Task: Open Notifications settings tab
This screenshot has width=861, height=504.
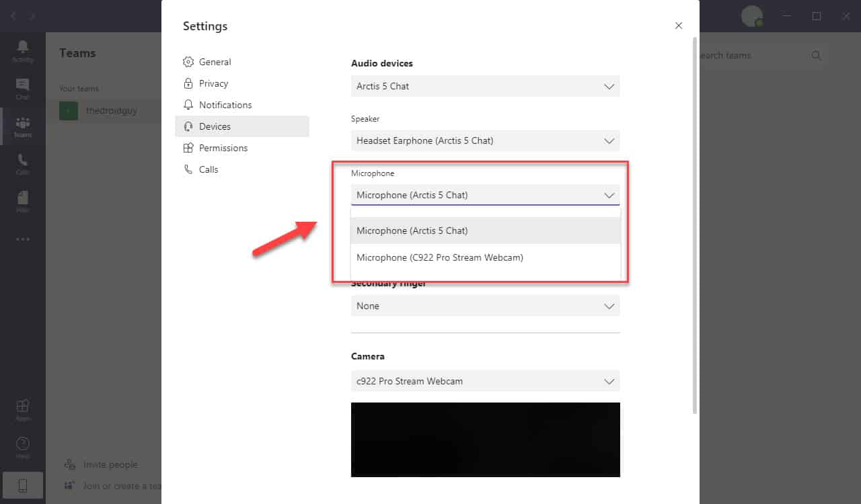Action: pos(242,105)
